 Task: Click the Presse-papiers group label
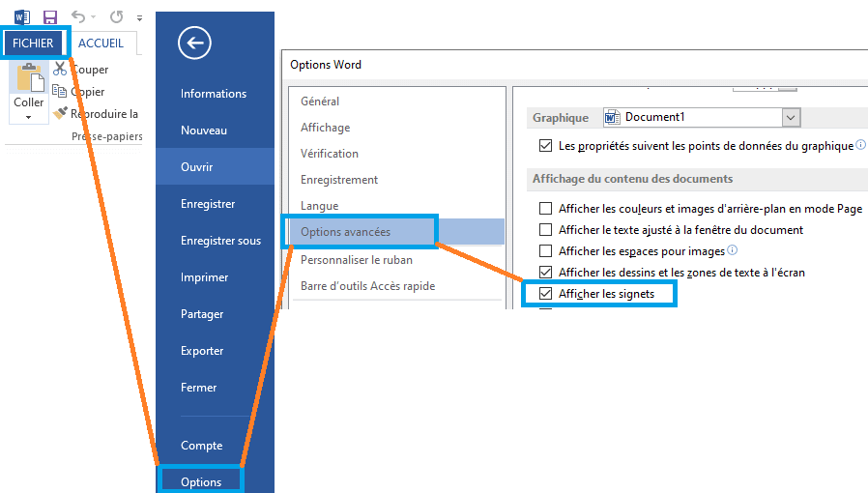(107, 136)
